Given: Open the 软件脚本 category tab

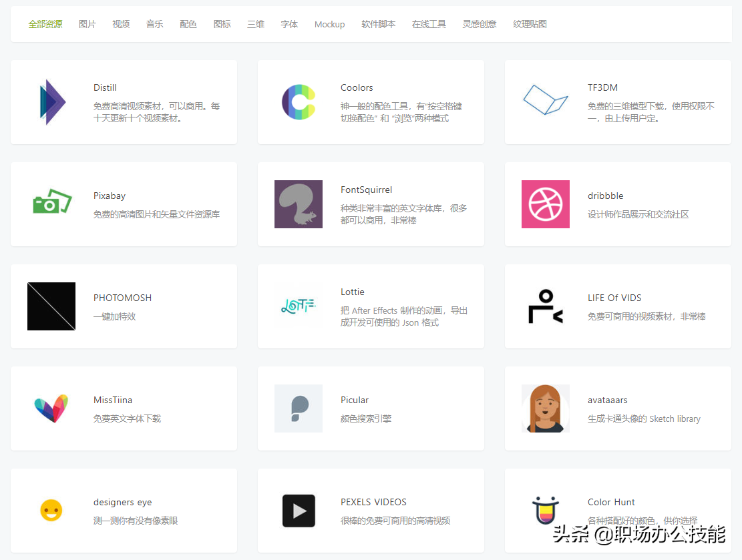Looking at the screenshot, I should 379,24.
